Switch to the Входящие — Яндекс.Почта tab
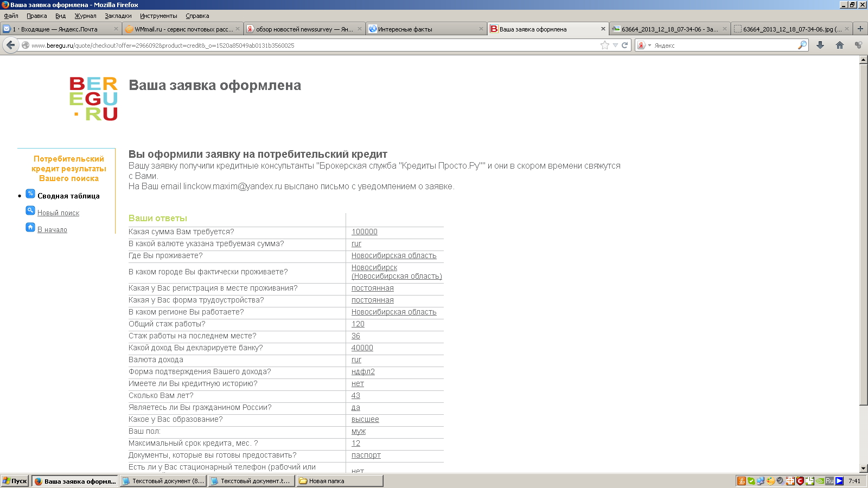The height and width of the screenshot is (488, 868). (x=60, y=29)
